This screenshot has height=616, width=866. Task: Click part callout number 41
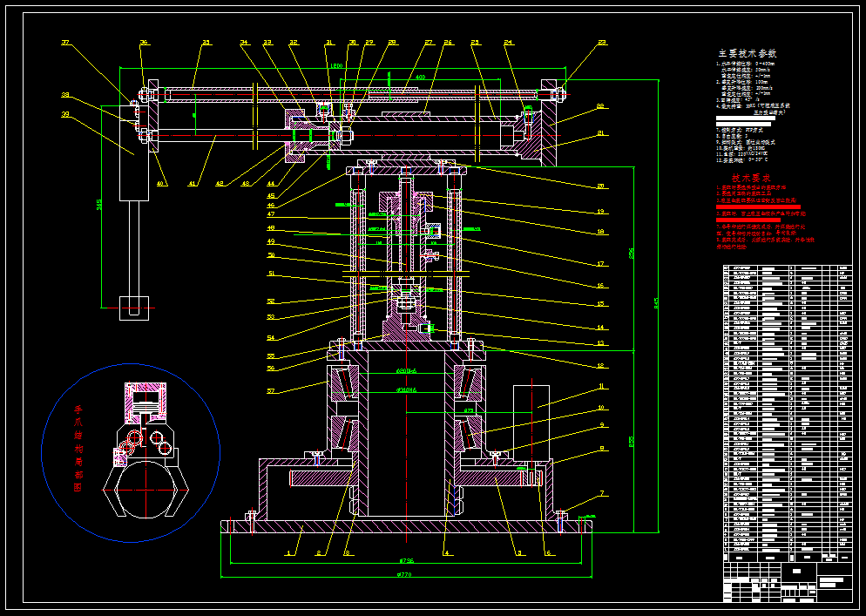pyautogui.click(x=193, y=184)
